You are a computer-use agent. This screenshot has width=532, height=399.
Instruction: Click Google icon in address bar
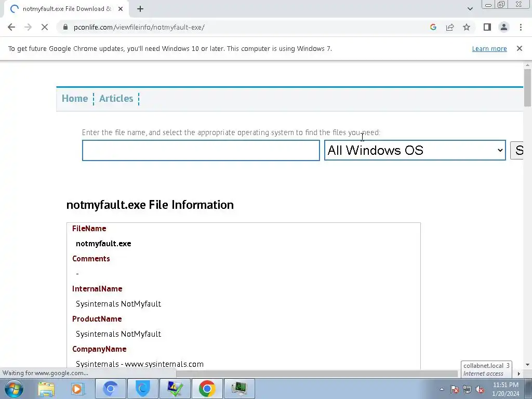[x=433, y=27]
